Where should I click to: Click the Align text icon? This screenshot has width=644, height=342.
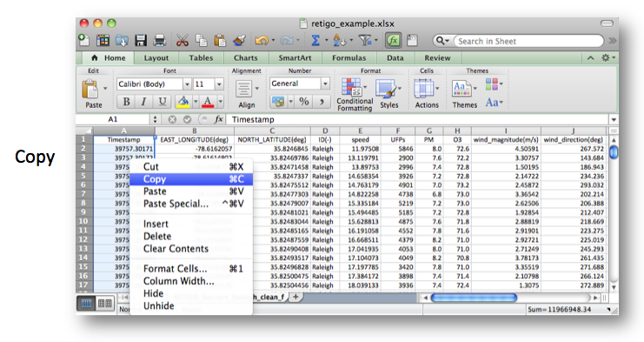tap(244, 90)
